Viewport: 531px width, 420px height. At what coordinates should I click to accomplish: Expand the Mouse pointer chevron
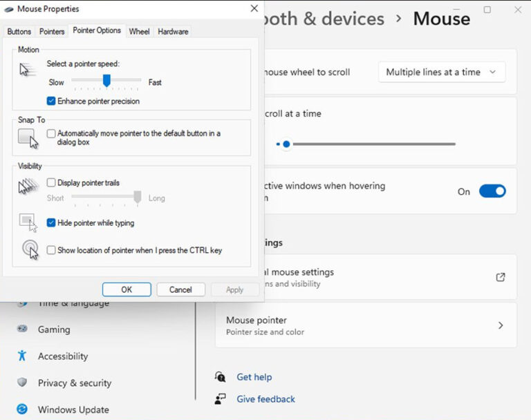click(x=501, y=325)
